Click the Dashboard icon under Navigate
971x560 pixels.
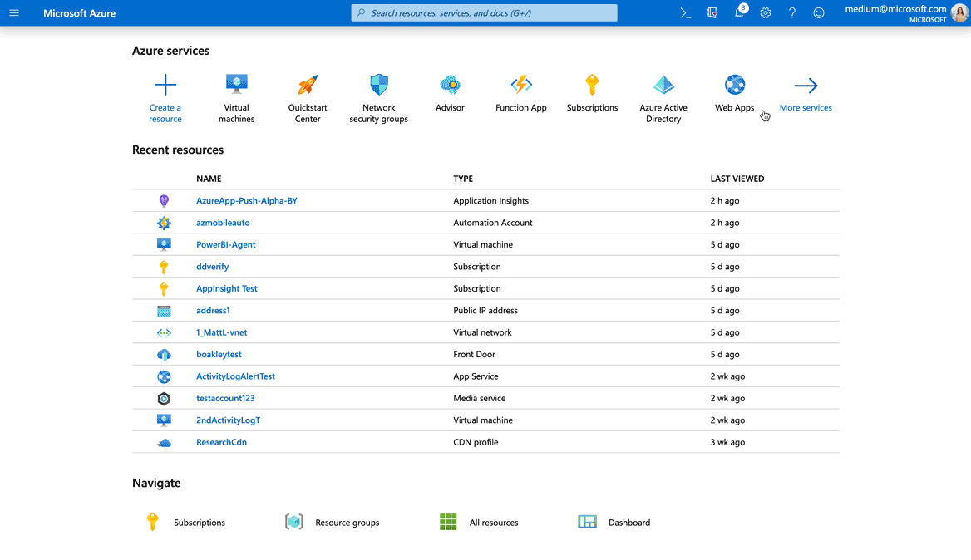pos(587,522)
